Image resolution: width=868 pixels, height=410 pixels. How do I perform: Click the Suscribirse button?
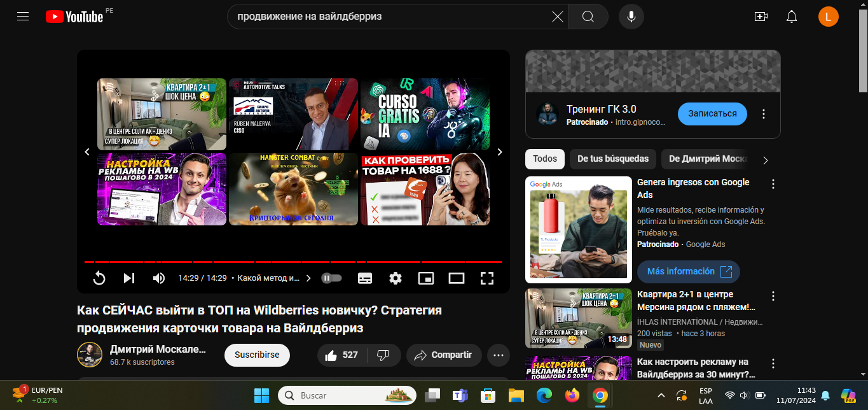point(257,355)
